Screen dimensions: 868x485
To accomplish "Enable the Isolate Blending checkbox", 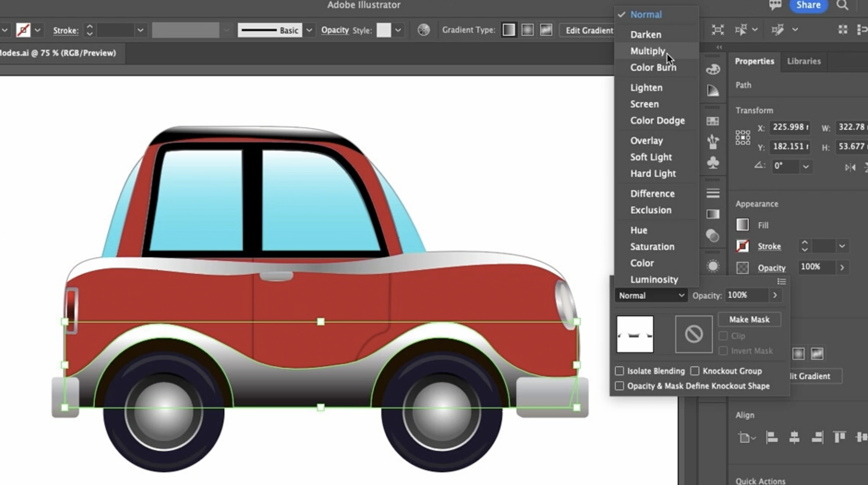I will 619,371.
